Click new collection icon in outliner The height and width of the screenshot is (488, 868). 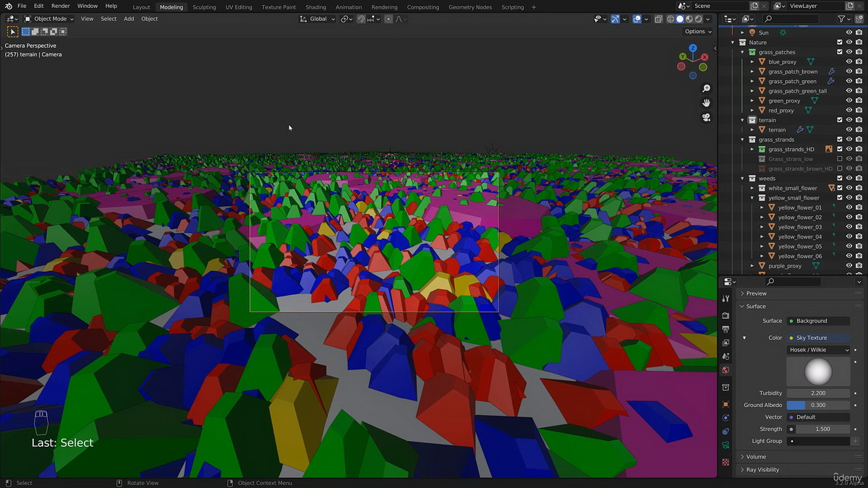pos(859,19)
